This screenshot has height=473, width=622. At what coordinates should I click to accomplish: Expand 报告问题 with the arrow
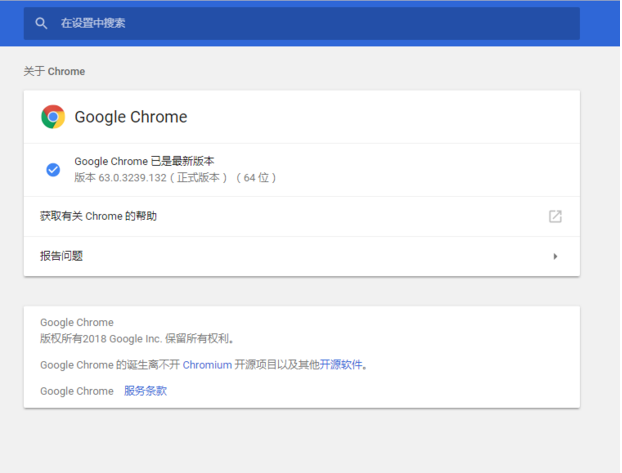tap(555, 256)
